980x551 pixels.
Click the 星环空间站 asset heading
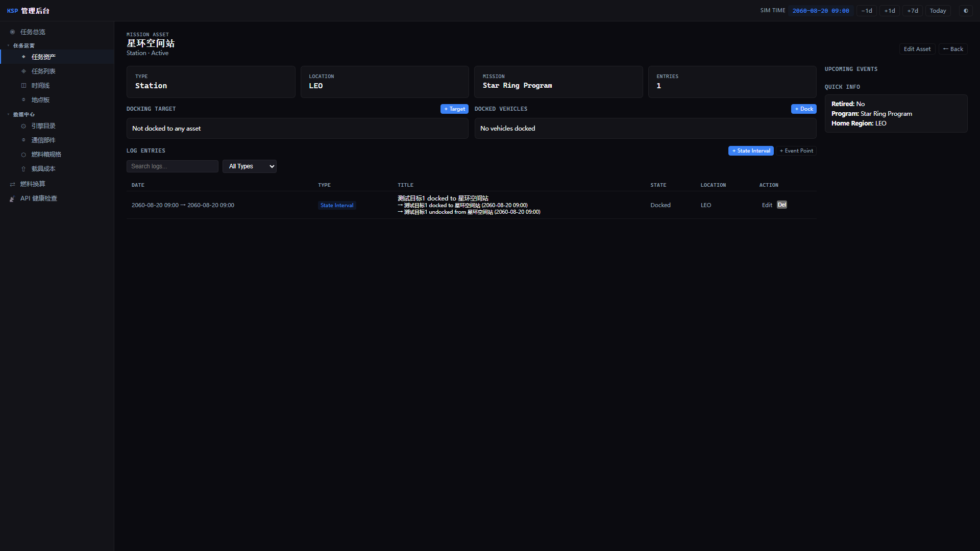tap(151, 43)
